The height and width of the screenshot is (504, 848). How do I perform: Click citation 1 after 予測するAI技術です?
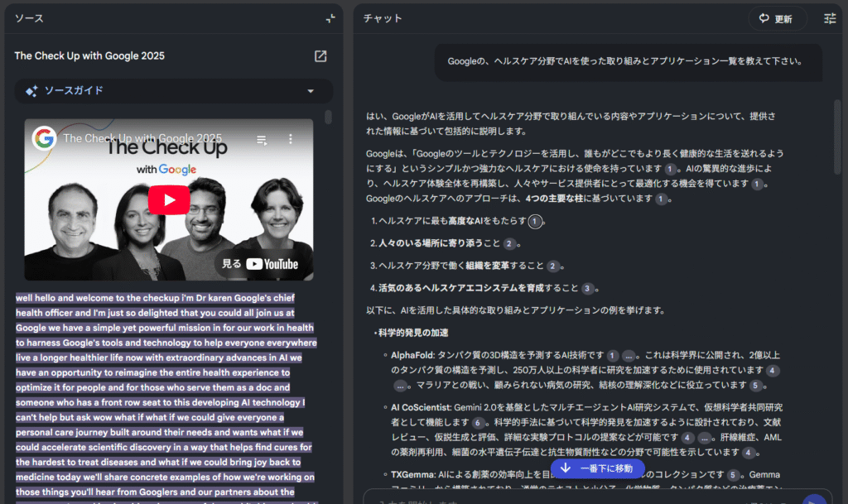click(612, 356)
